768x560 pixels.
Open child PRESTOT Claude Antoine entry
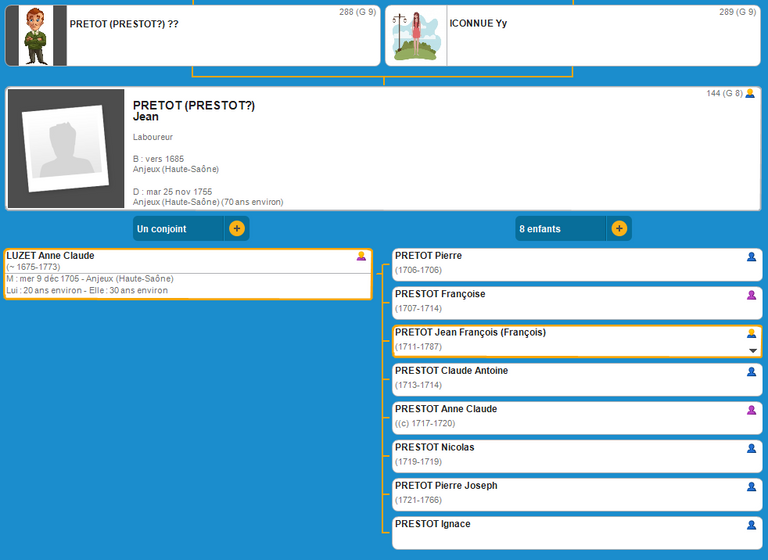pos(451,371)
